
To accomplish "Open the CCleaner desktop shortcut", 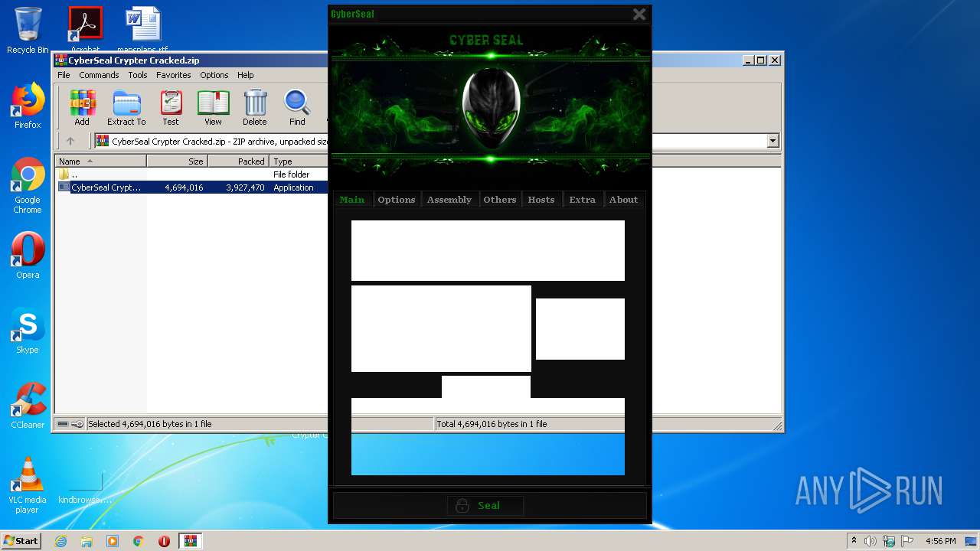I will 28,406.
